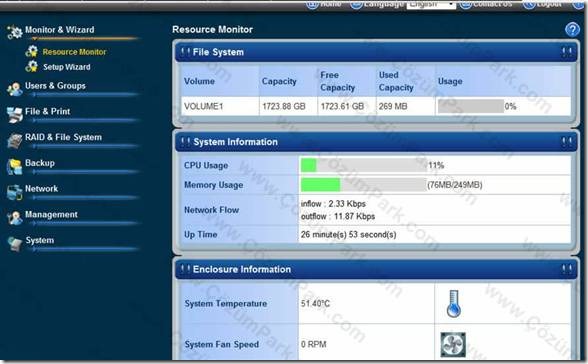The image size is (588, 364).
Task: Click the 1723.88 GB capacity value
Action: click(284, 106)
